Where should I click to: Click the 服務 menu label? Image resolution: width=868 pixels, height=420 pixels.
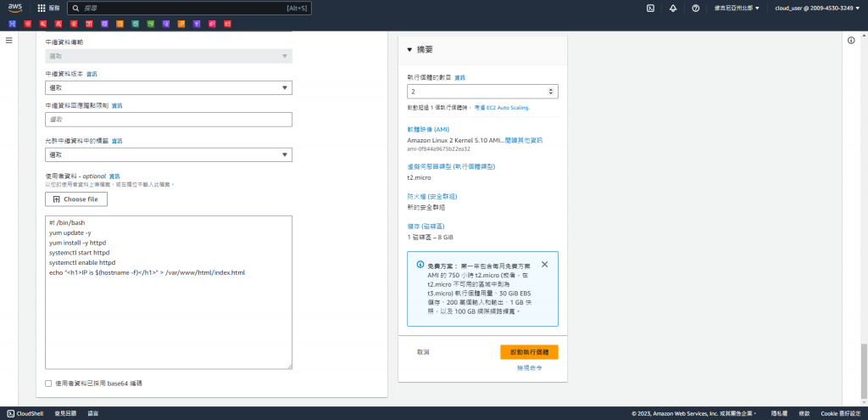tap(54, 8)
